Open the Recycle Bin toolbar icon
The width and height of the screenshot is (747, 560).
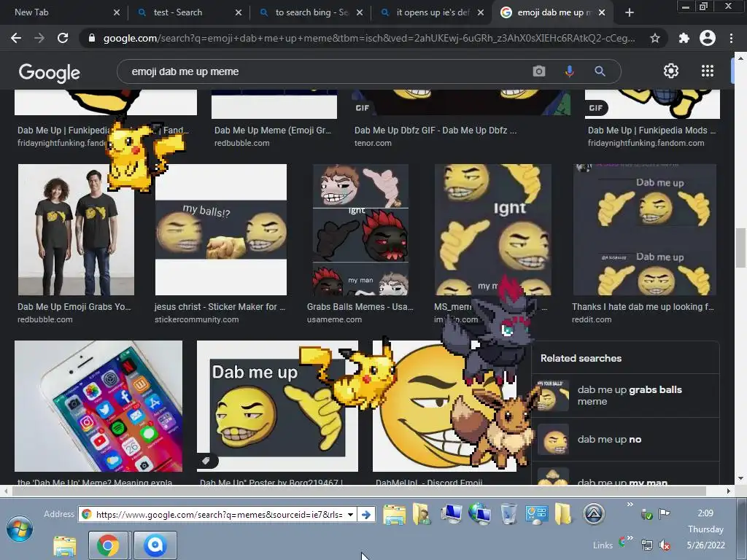508,514
